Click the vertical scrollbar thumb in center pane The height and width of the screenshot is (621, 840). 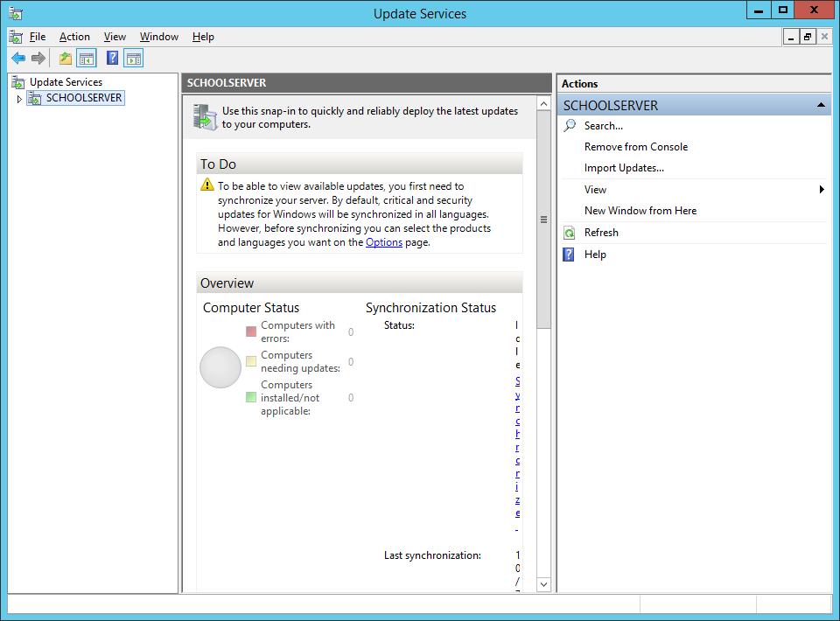tap(543, 220)
